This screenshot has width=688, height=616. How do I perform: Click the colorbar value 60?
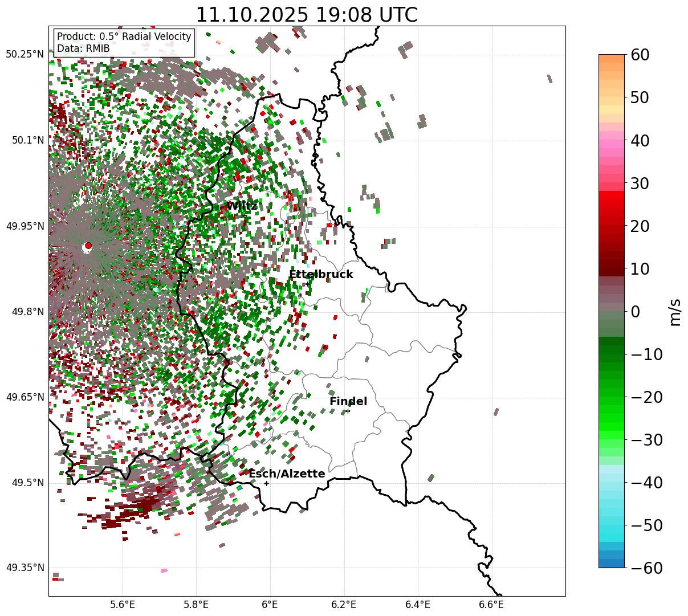(x=639, y=55)
